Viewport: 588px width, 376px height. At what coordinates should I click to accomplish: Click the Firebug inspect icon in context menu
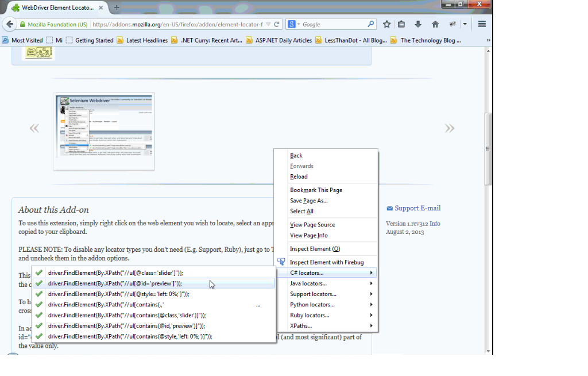tap(281, 262)
